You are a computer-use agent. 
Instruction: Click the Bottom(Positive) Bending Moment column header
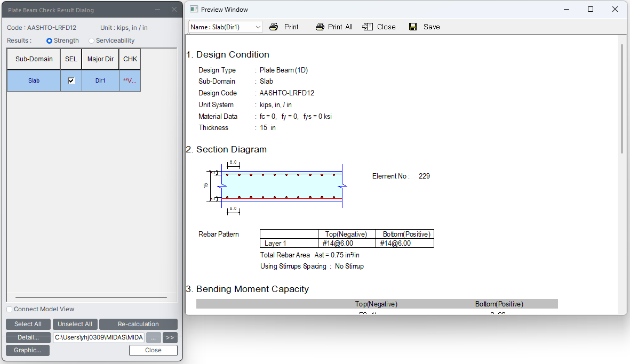coord(499,304)
